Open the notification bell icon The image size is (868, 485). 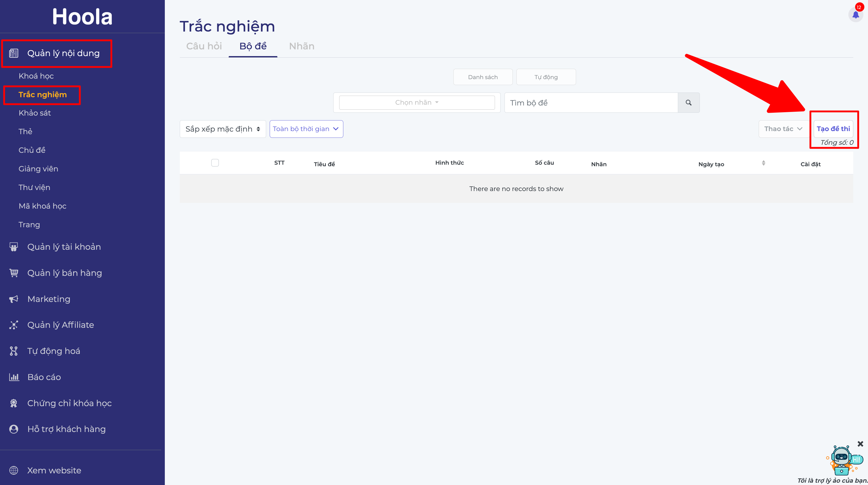[x=856, y=15]
